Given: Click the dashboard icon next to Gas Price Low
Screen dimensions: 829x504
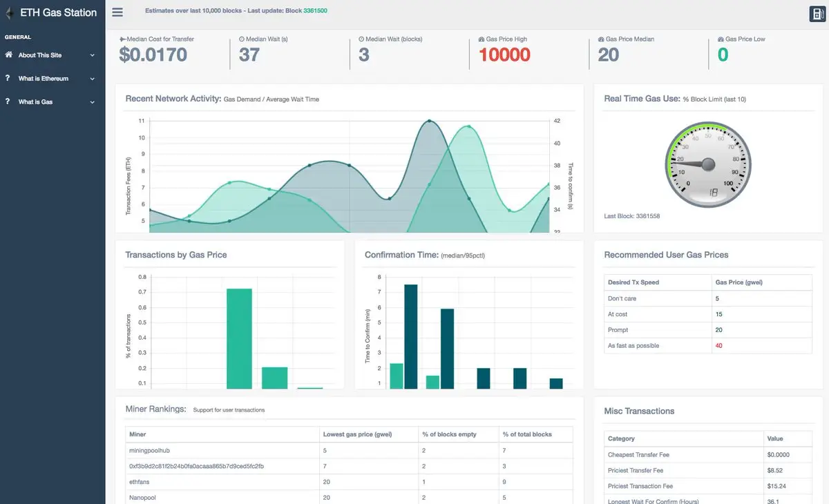Looking at the screenshot, I should [721, 39].
